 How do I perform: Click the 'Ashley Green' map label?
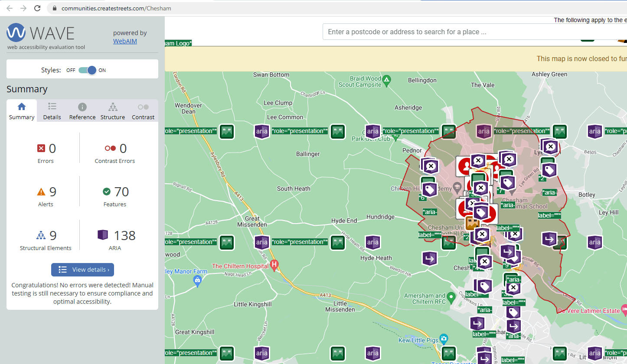[549, 74]
